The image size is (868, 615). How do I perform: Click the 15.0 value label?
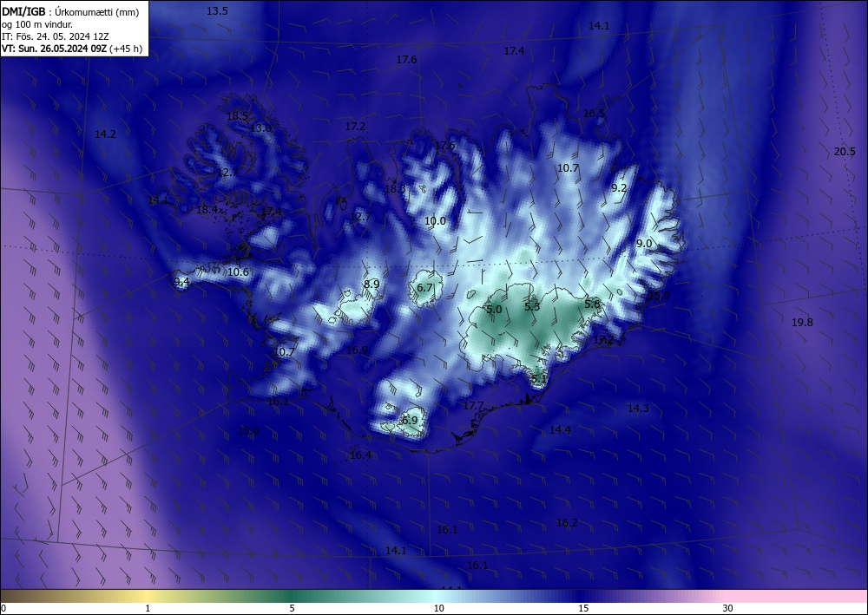click(248, 431)
